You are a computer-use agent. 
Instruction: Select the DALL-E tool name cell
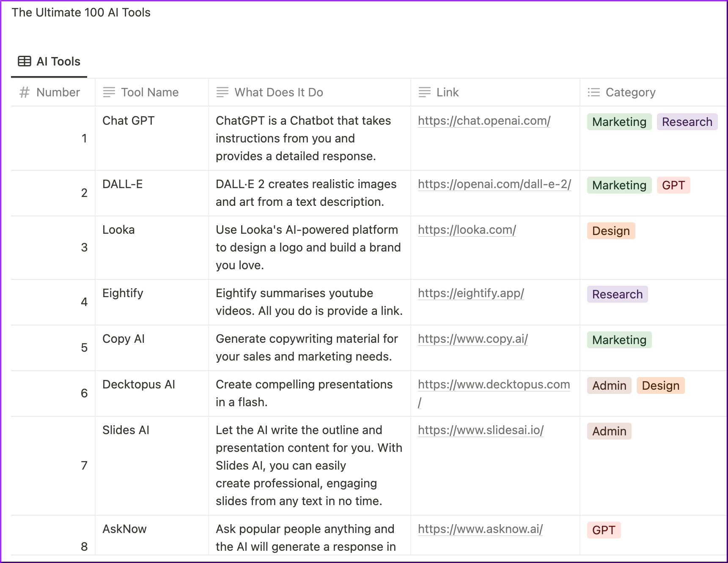coord(152,193)
